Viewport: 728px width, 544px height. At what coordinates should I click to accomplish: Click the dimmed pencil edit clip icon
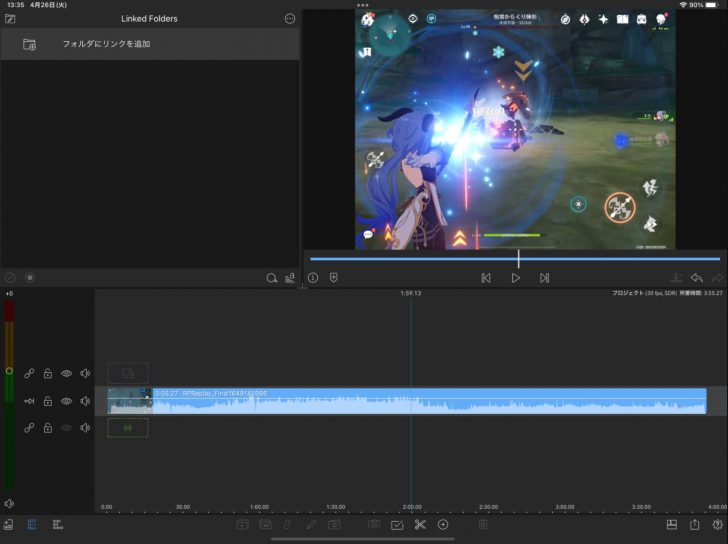311,525
